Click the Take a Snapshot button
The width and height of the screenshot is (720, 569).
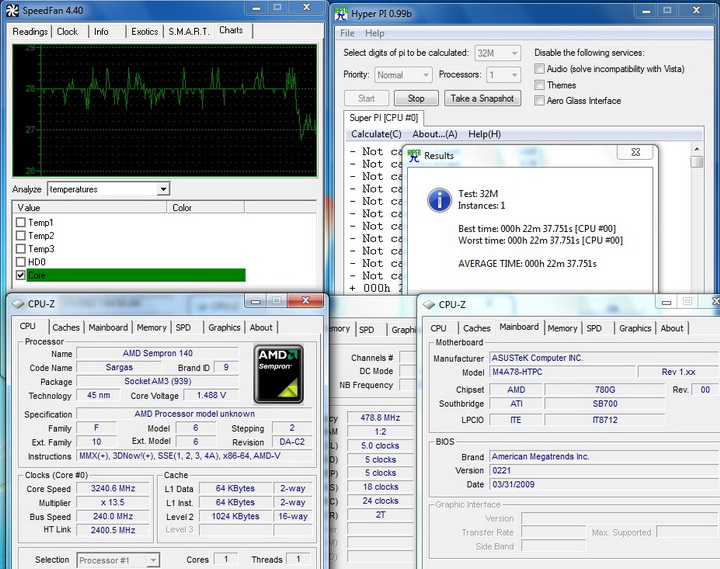click(x=482, y=98)
